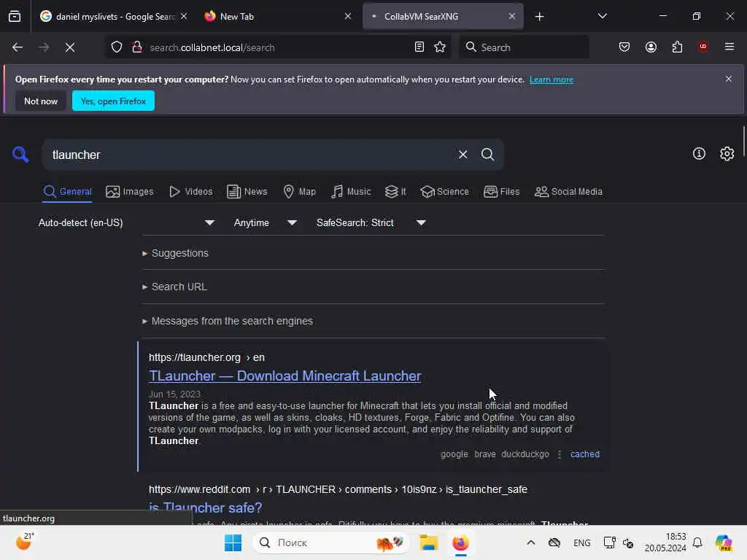Screen dimensions: 747x560
Task: Go back to previous page
Action: point(18,47)
